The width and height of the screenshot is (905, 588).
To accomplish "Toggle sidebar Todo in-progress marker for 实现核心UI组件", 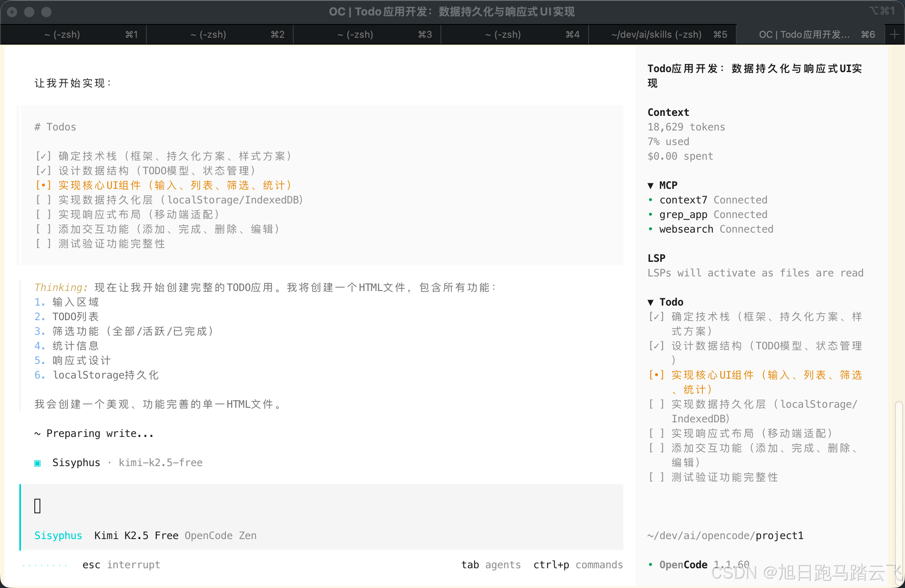I will [656, 375].
